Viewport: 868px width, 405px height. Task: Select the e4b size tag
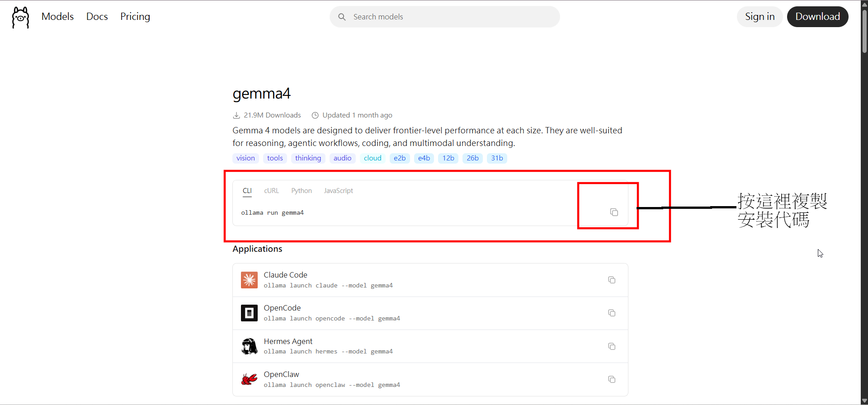[424, 158]
